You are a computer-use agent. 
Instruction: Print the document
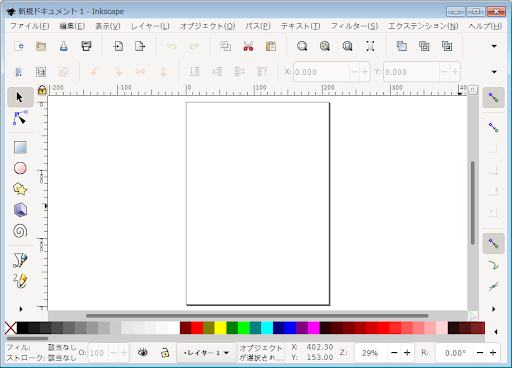(86, 46)
